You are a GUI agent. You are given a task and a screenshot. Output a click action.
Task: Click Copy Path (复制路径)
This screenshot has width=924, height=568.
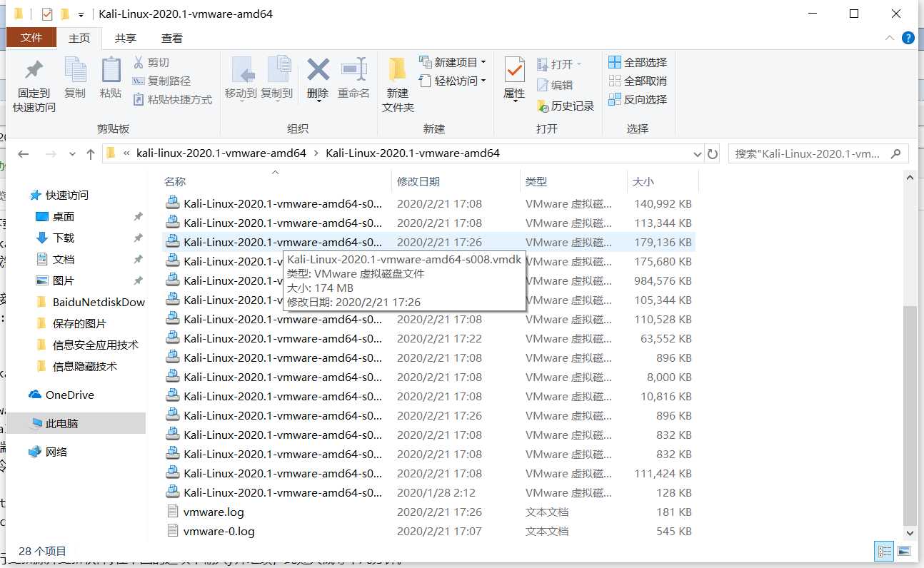[x=161, y=81]
